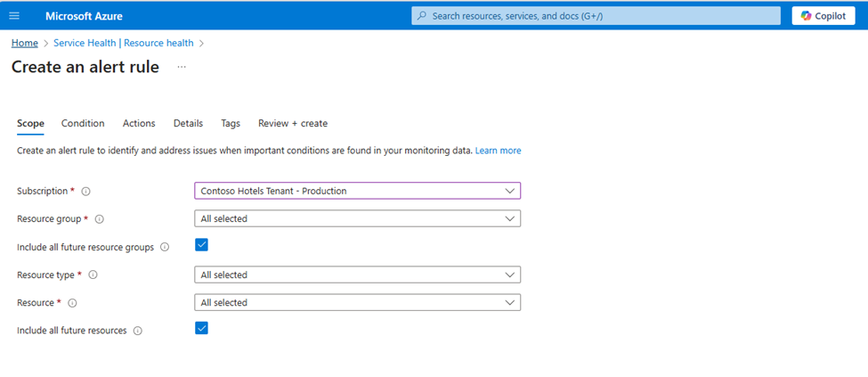Follow the Learn more link
The image size is (868, 377).
pos(498,151)
